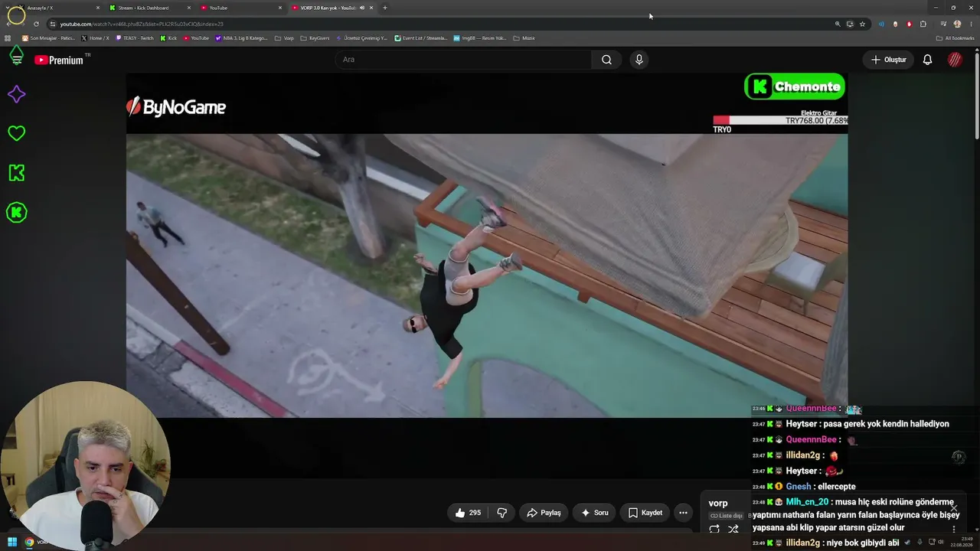Open the media control toolbar icon
980x551 pixels.
pyautogui.click(x=943, y=24)
